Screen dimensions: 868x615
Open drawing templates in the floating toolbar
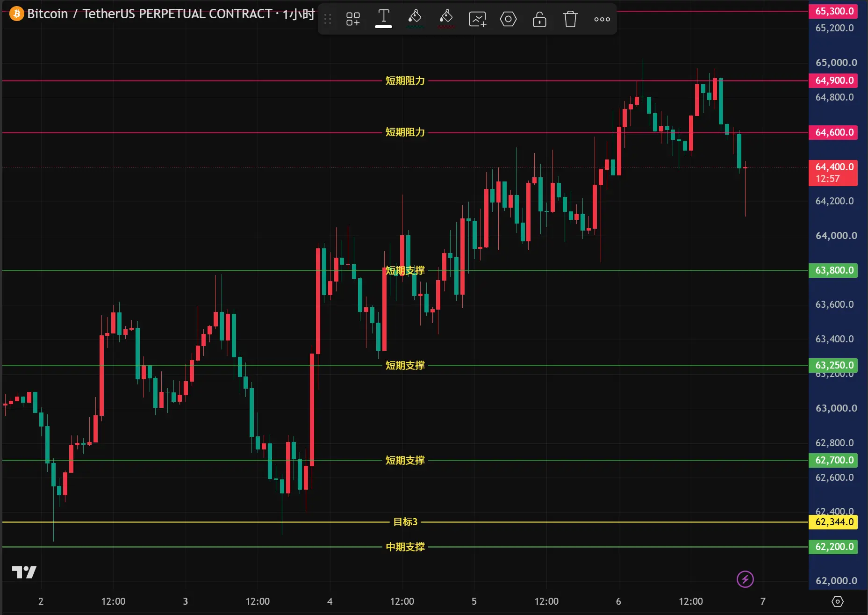pos(353,19)
